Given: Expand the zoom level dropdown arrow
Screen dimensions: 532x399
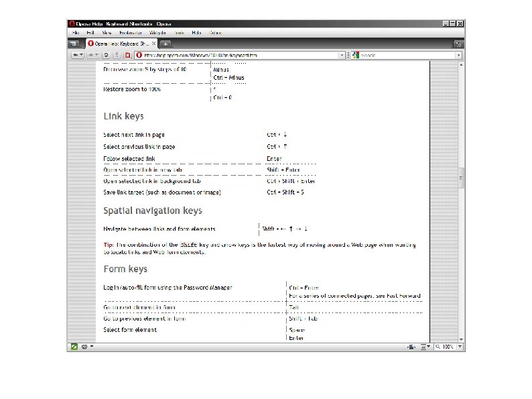Looking at the screenshot, I should [x=460, y=347].
